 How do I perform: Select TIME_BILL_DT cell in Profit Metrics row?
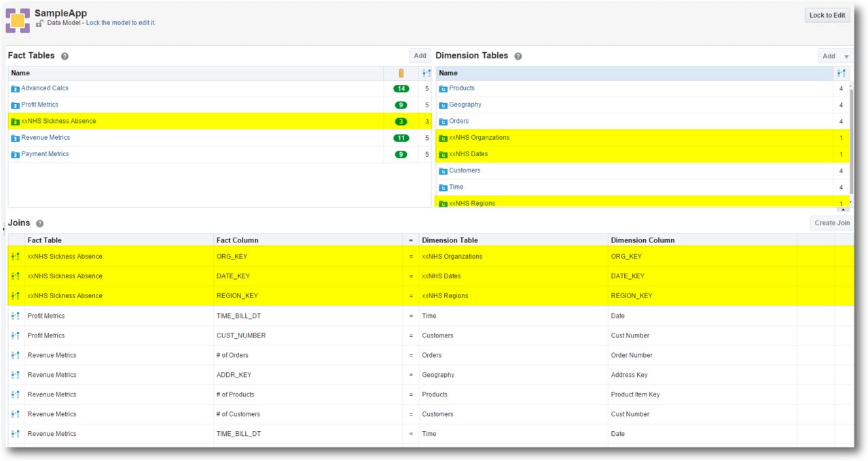[308, 316]
